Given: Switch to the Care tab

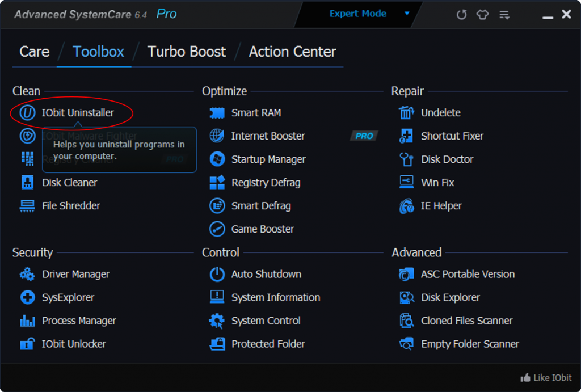Looking at the screenshot, I should pyautogui.click(x=34, y=52).
